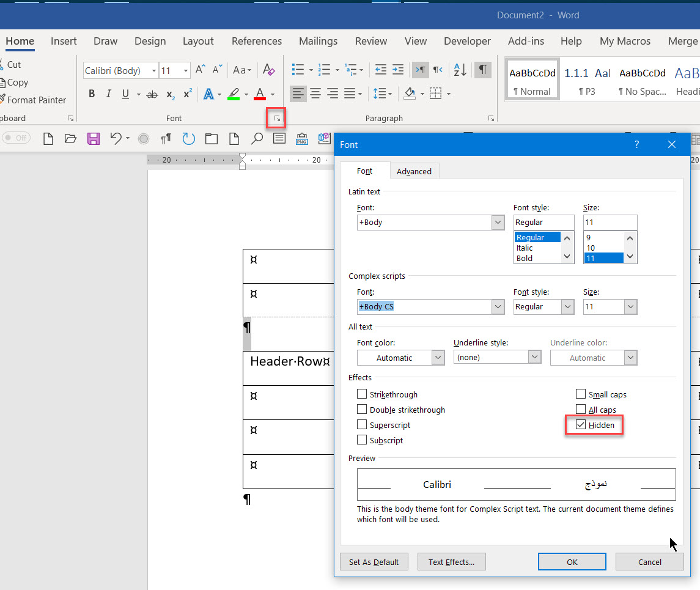Image resolution: width=700 pixels, height=590 pixels.
Task: Toggle Show/Hide paragraph marks button
Action: (483, 70)
